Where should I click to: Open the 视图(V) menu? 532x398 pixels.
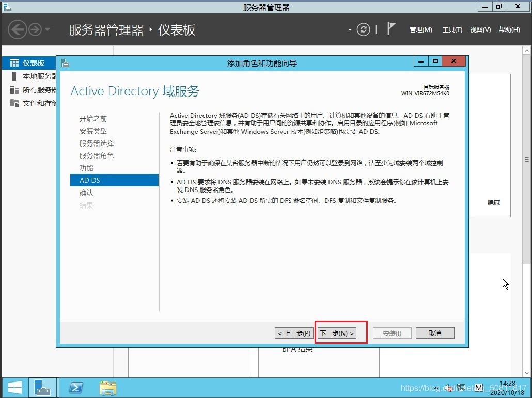pyautogui.click(x=480, y=30)
